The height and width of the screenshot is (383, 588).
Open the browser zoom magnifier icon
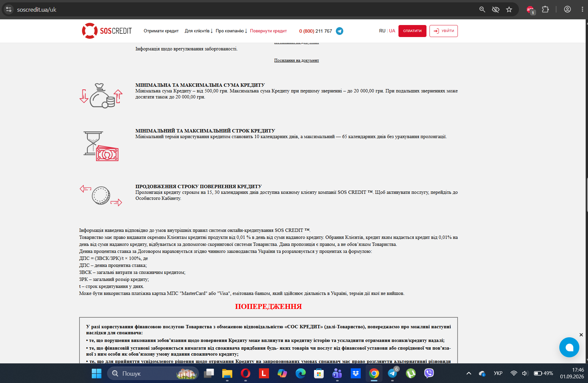click(482, 10)
